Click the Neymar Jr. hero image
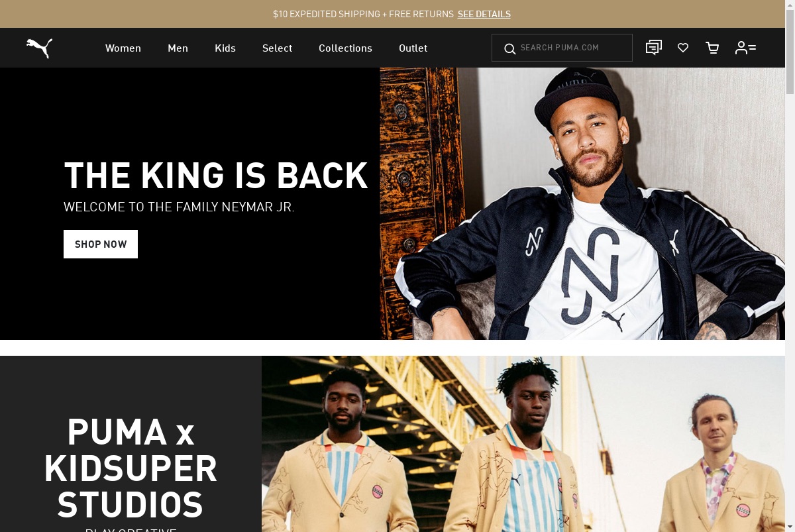Image resolution: width=795 pixels, height=532 pixels. 582,203
